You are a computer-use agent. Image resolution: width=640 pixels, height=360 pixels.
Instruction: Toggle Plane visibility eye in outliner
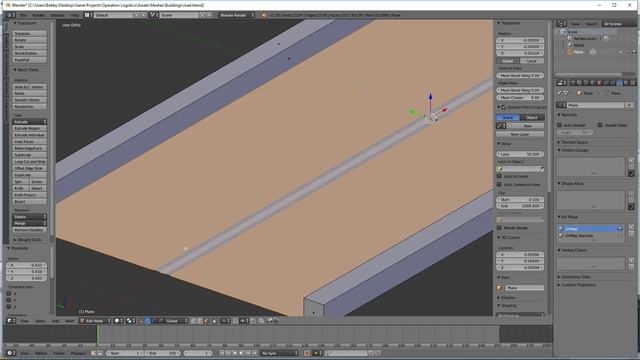621,52
